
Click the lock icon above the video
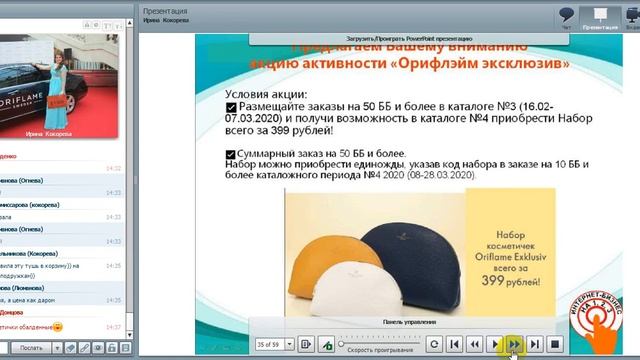87,25
